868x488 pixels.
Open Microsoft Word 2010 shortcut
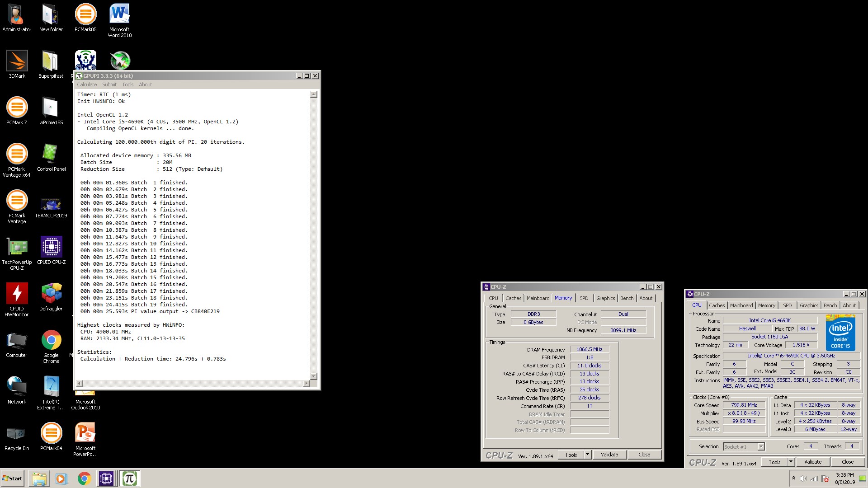coord(119,21)
